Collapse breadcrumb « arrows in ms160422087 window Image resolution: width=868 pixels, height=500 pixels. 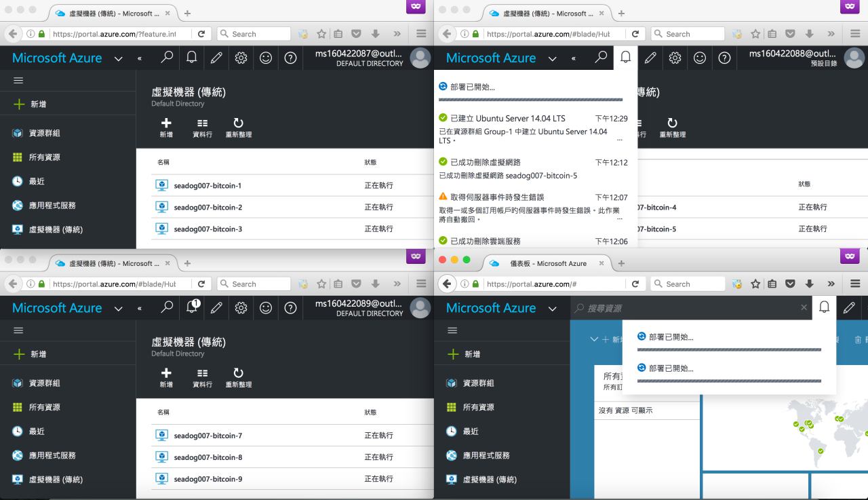tap(140, 59)
